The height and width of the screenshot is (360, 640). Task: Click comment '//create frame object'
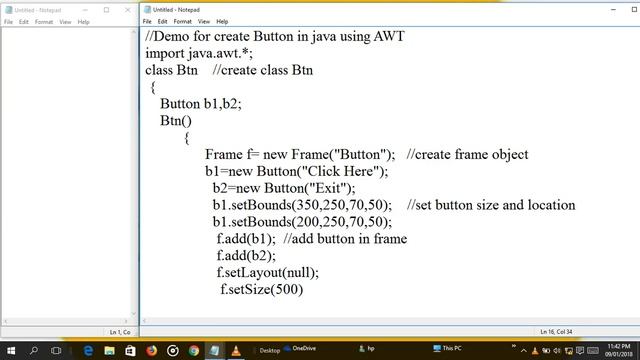coord(467,154)
